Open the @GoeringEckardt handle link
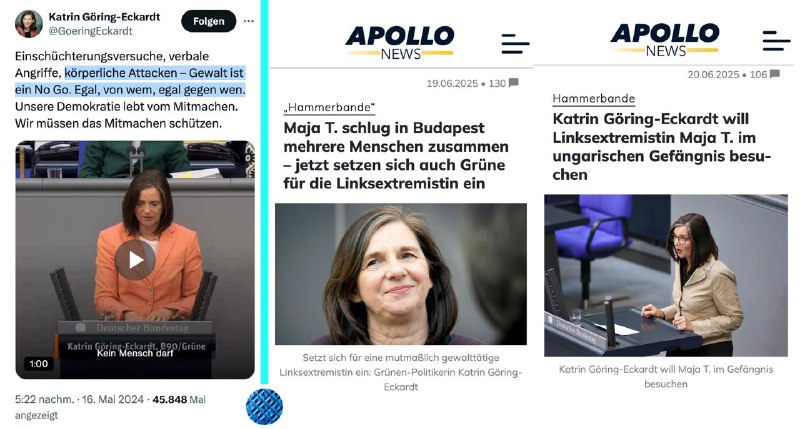Screen dimensions: 800x429 (90, 31)
